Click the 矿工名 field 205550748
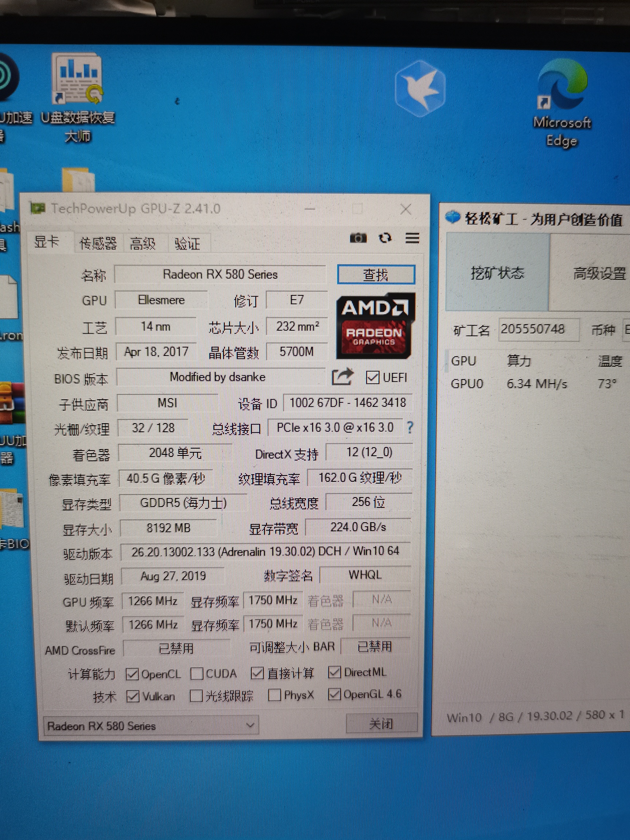 pos(539,329)
